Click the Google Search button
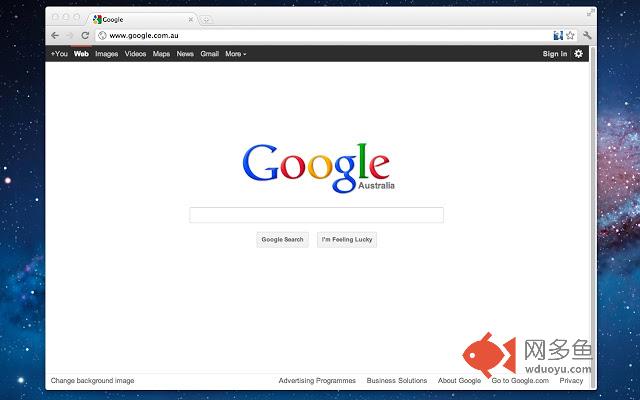Screen dimensions: 640x400 [282, 240]
